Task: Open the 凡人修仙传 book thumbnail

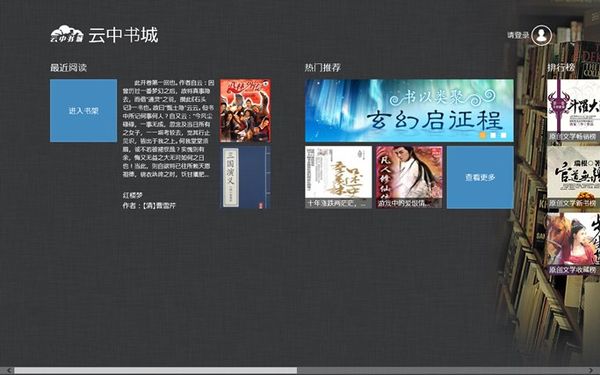Action: (x=409, y=177)
